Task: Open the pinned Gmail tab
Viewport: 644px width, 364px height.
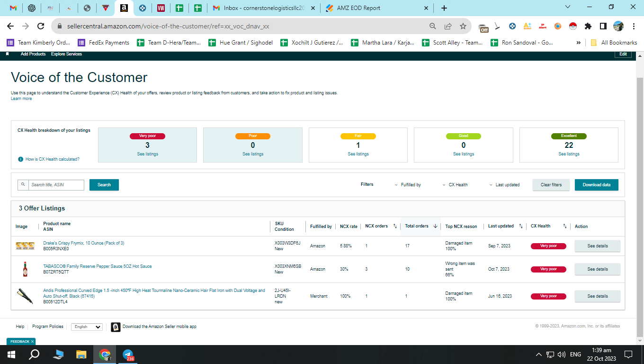Action: (x=13, y=8)
